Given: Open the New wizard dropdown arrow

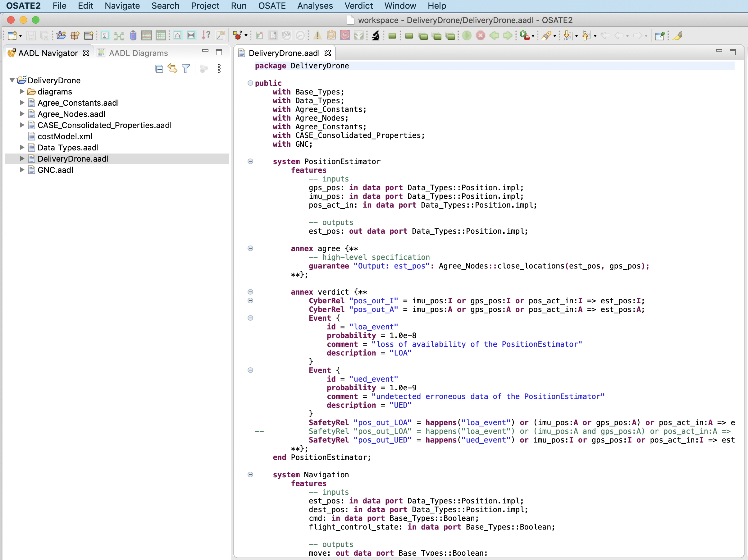Looking at the screenshot, I should pyautogui.click(x=21, y=36).
